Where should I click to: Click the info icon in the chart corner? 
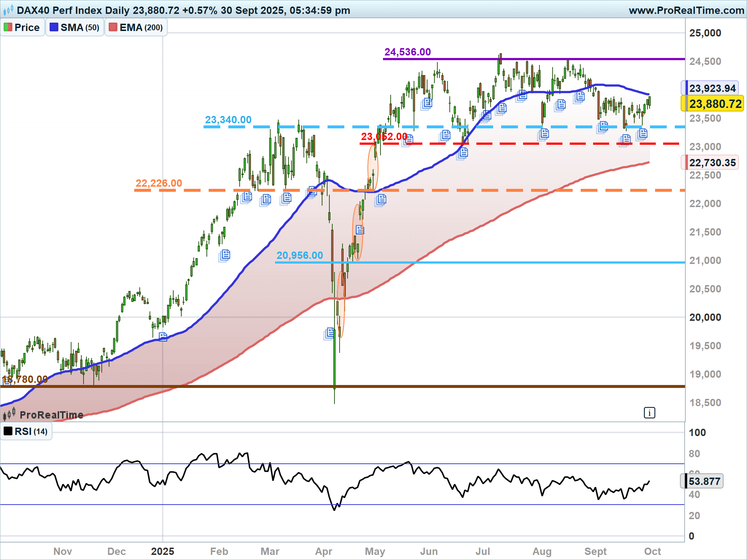(x=649, y=413)
